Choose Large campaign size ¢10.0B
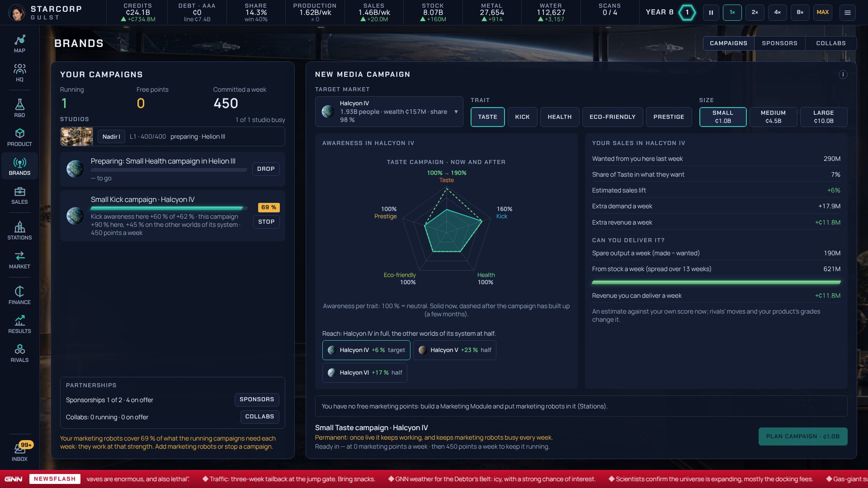This screenshot has height=488, width=868. (823, 117)
